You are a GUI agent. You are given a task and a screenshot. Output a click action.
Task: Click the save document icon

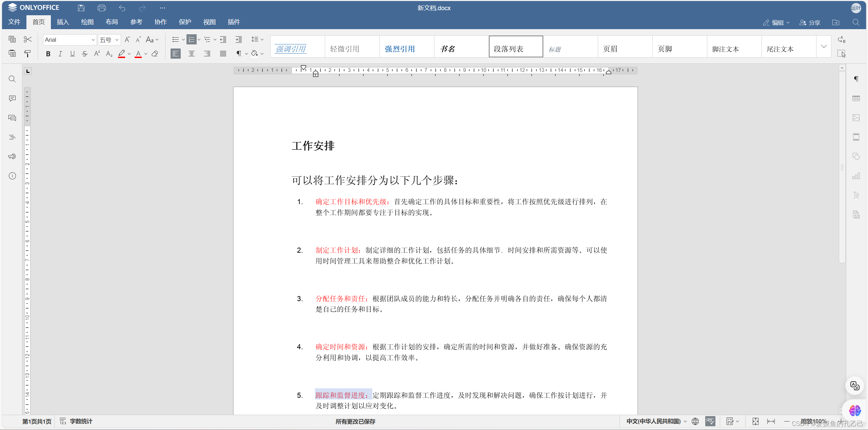point(81,8)
